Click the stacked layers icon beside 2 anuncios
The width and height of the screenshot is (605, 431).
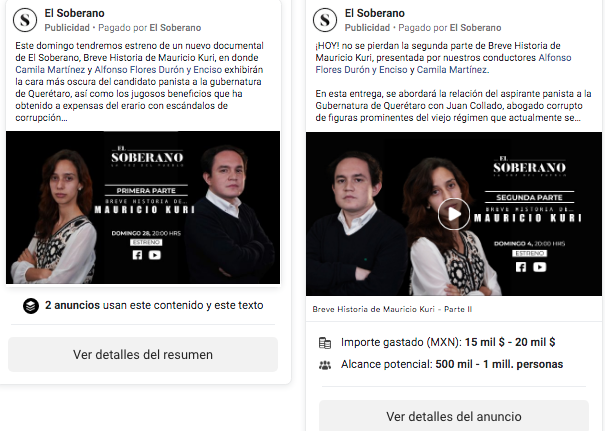click(x=31, y=306)
